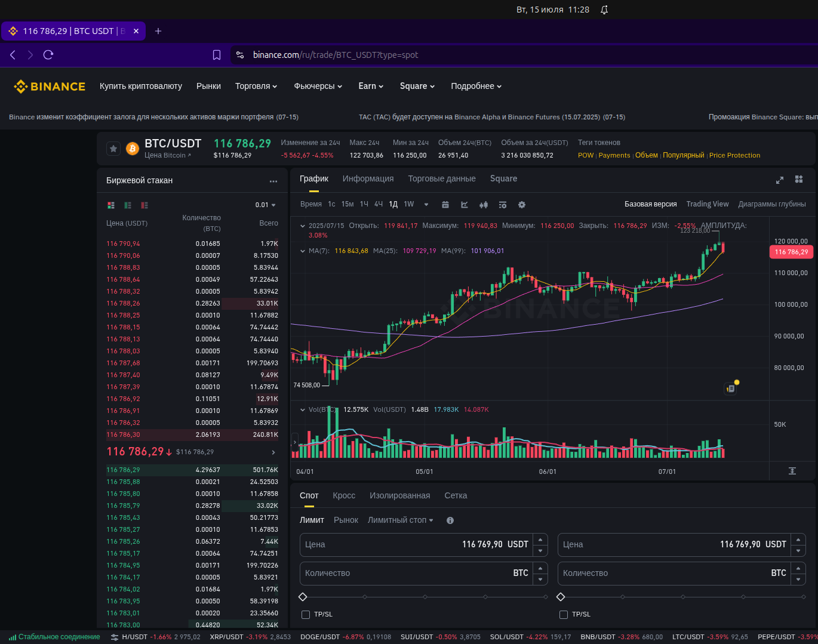
Task: Open technical indicators on the chart toolbar
Action: pos(465,205)
